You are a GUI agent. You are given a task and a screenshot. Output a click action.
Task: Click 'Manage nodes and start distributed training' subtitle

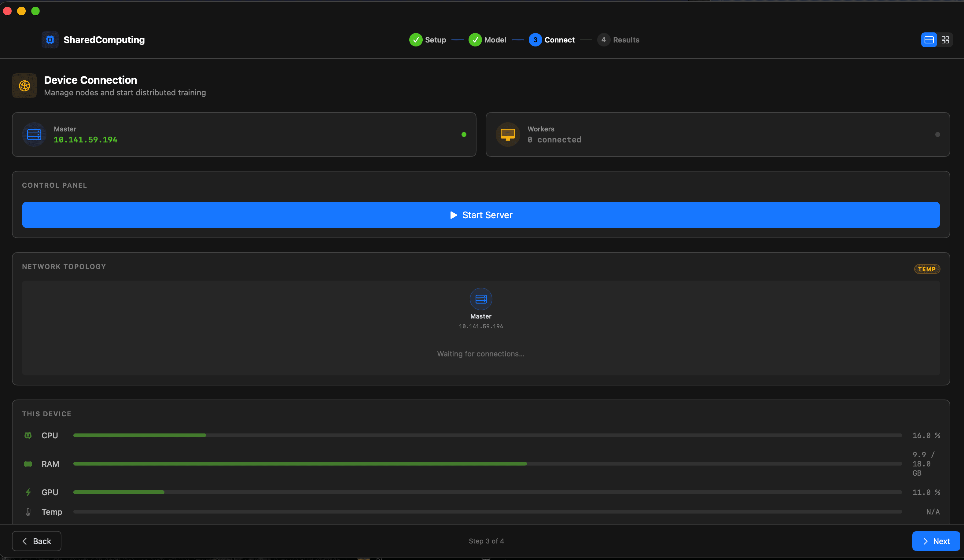pos(125,93)
